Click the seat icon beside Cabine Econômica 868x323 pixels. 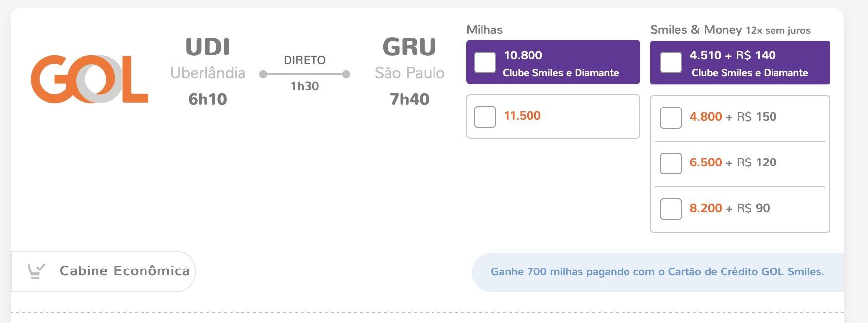[x=37, y=271]
